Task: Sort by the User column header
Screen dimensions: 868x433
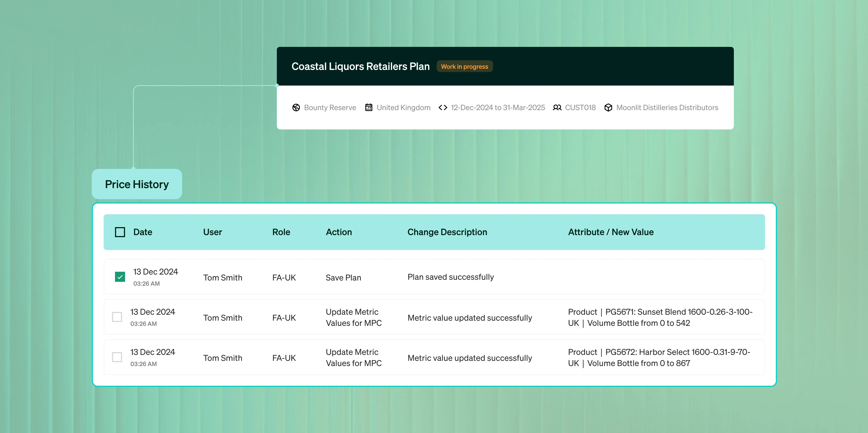Action: [212, 232]
